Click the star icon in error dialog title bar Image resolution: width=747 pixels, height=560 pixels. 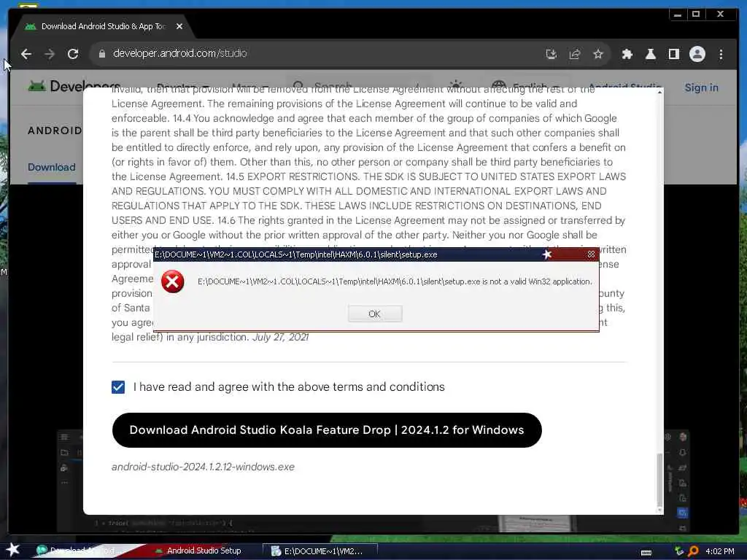(x=547, y=254)
